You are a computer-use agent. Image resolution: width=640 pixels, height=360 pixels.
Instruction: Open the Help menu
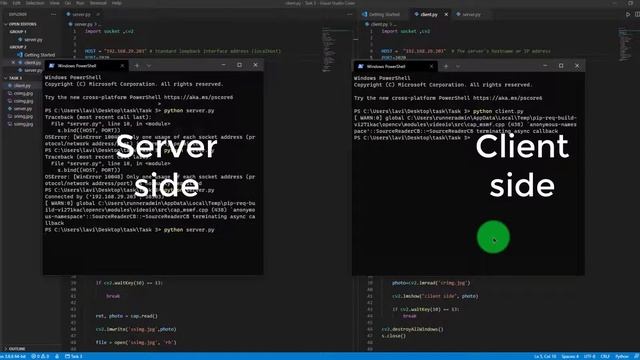(x=117, y=3)
